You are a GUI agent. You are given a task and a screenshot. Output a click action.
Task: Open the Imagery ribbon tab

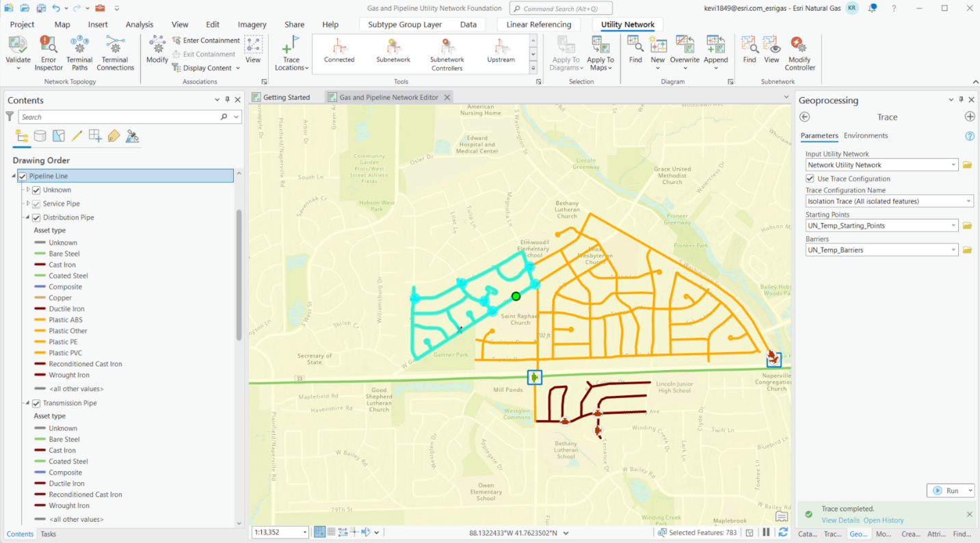tap(252, 24)
